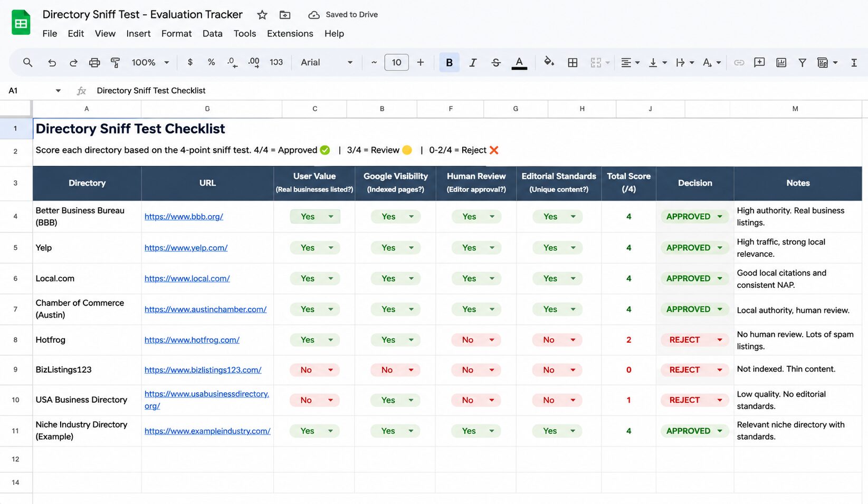Activate the paint format tool

point(115,62)
